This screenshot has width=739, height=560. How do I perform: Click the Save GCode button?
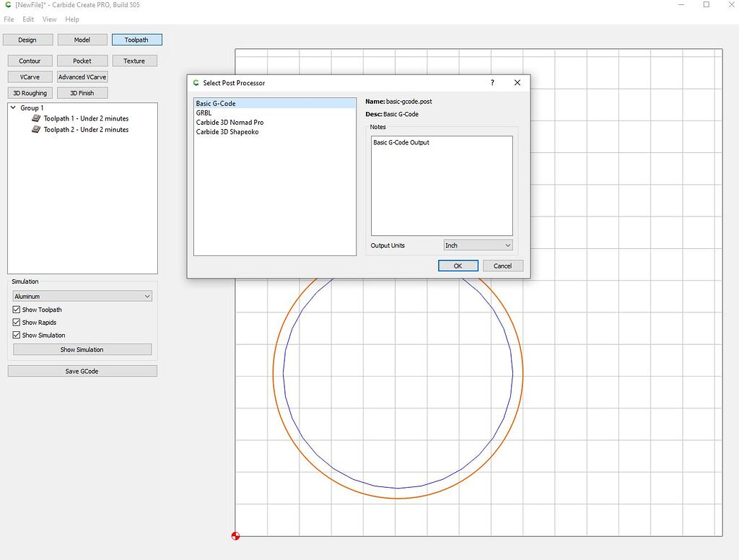[x=82, y=371]
